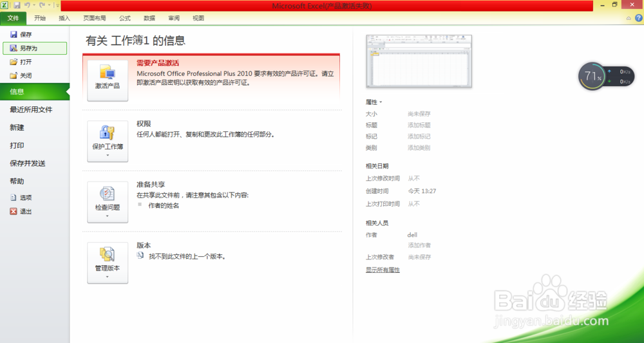Expand the 属性 dropdown arrow
This screenshot has height=343, width=644.
[x=381, y=102]
